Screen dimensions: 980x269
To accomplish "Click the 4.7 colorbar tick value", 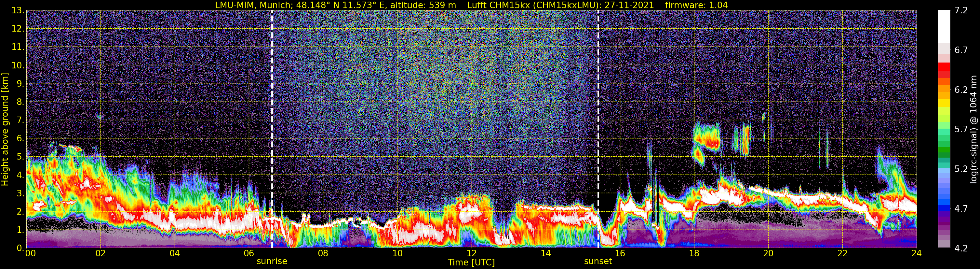I will (961, 209).
